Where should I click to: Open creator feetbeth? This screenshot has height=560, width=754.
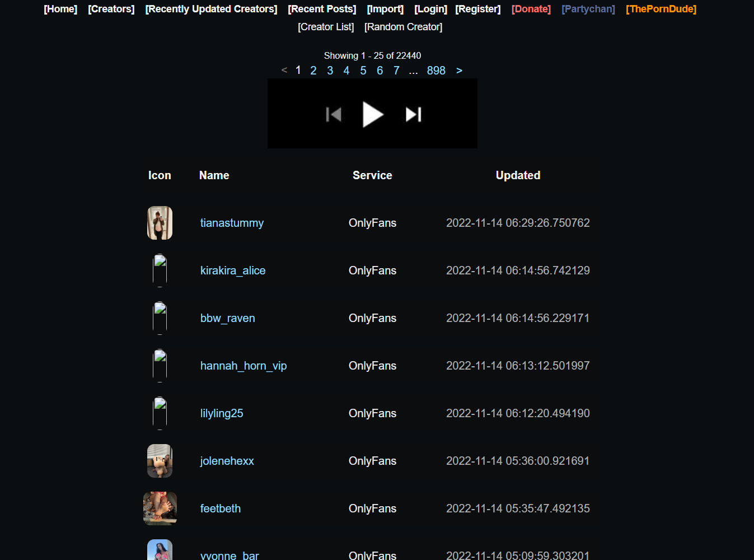221,508
